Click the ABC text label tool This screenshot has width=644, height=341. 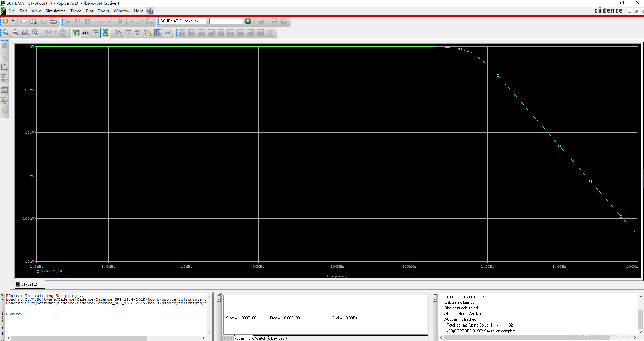coord(138,33)
